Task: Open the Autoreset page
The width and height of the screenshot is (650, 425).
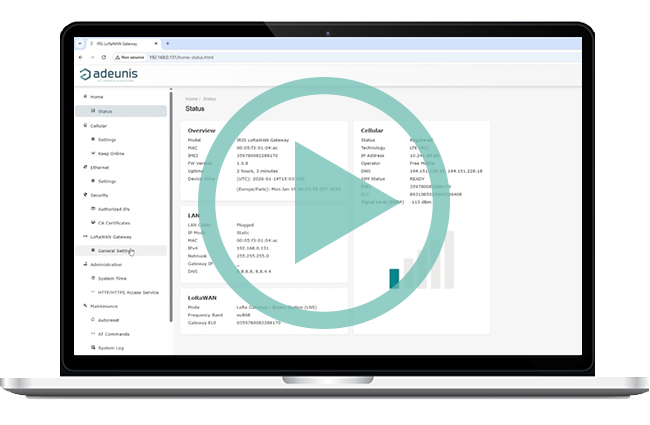Action: pos(109,320)
